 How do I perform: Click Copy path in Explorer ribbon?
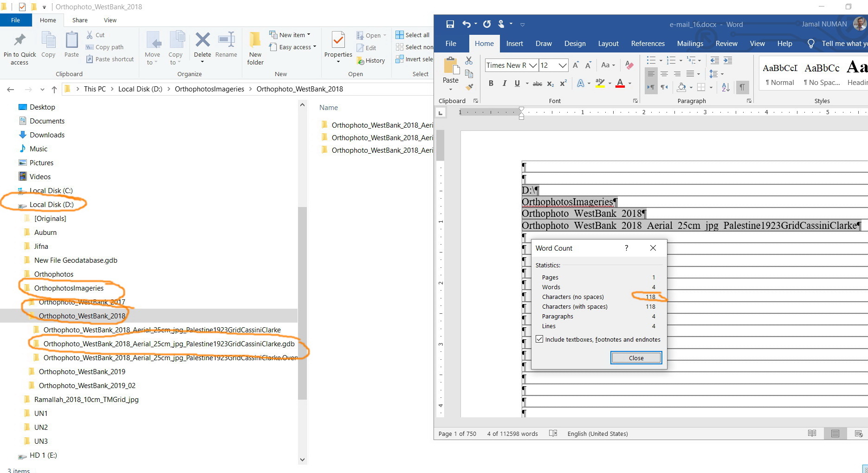[105, 47]
